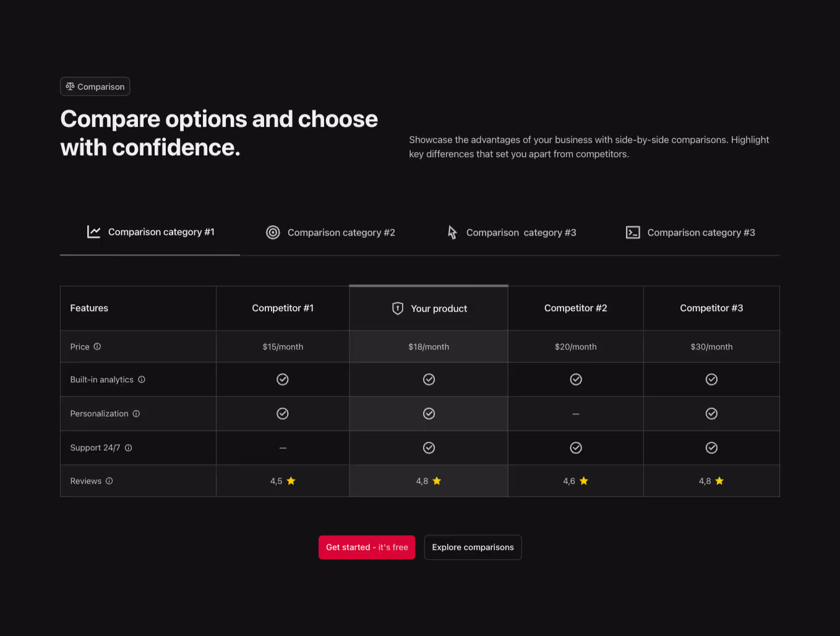Click the Features column header
The height and width of the screenshot is (636, 840).
coord(89,307)
